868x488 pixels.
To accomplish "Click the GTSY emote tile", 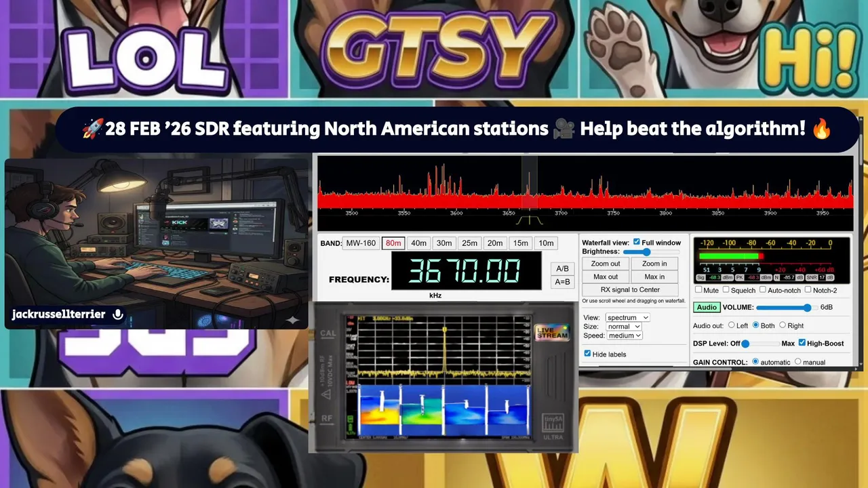I will point(434,49).
